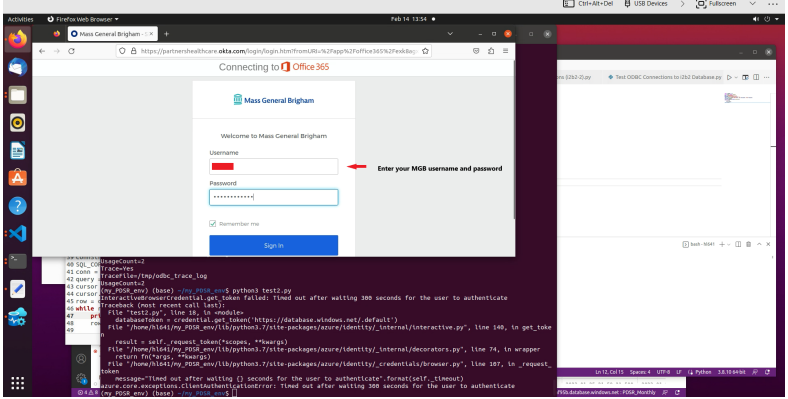Expand the Run button dropdown arrow
The image size is (788, 399).
point(736,77)
